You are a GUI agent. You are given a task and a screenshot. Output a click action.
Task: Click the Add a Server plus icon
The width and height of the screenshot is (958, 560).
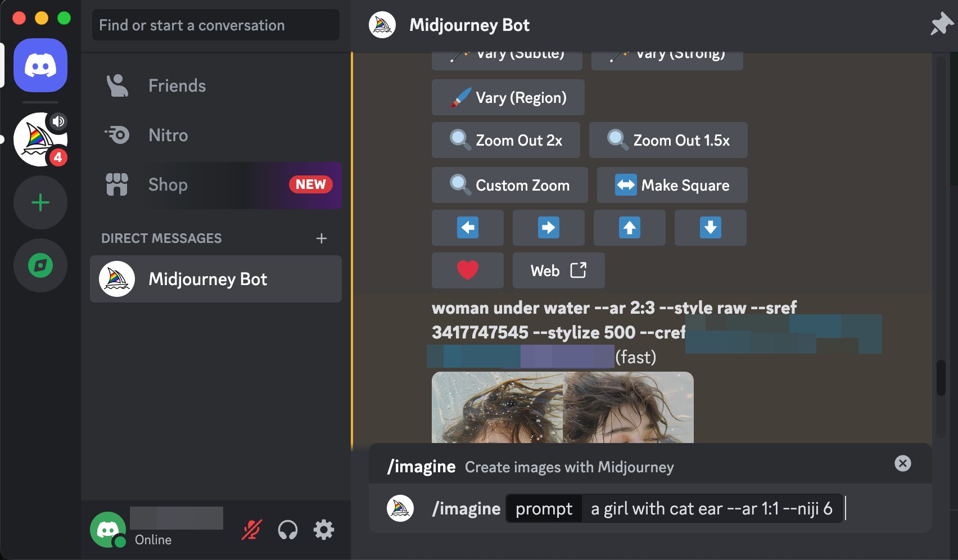coord(40,202)
